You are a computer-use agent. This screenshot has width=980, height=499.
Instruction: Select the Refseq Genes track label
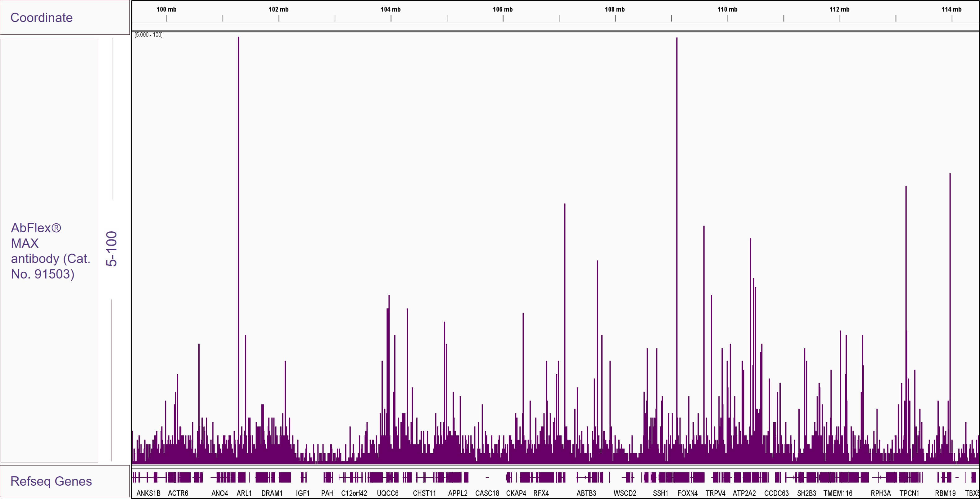coord(51,481)
